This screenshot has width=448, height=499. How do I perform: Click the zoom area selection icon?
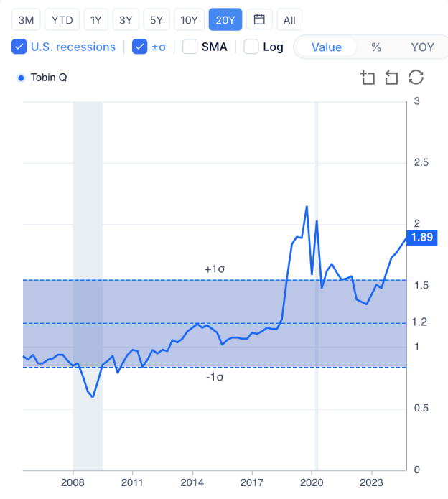[x=368, y=78]
